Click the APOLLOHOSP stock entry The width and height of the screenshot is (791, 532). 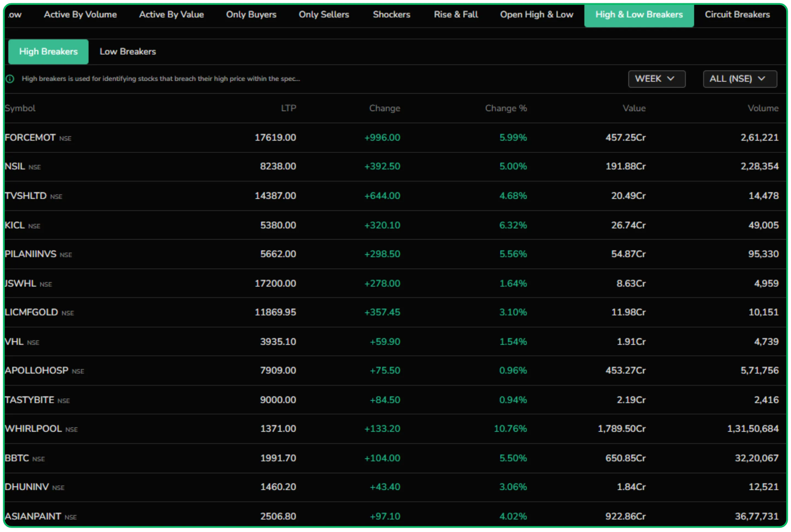(37, 370)
